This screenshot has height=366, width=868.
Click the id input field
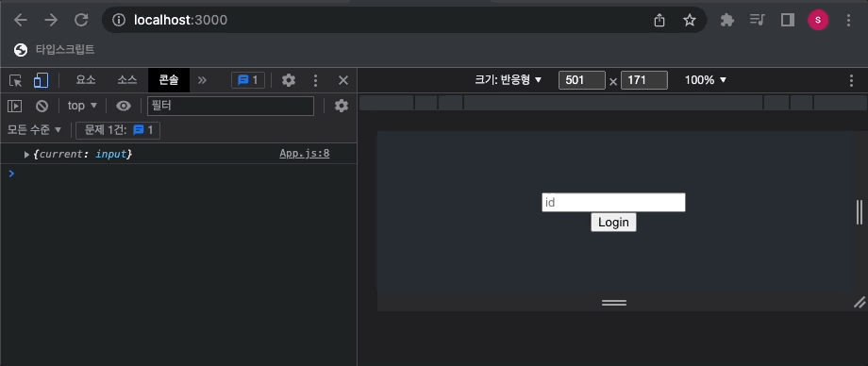pos(613,203)
